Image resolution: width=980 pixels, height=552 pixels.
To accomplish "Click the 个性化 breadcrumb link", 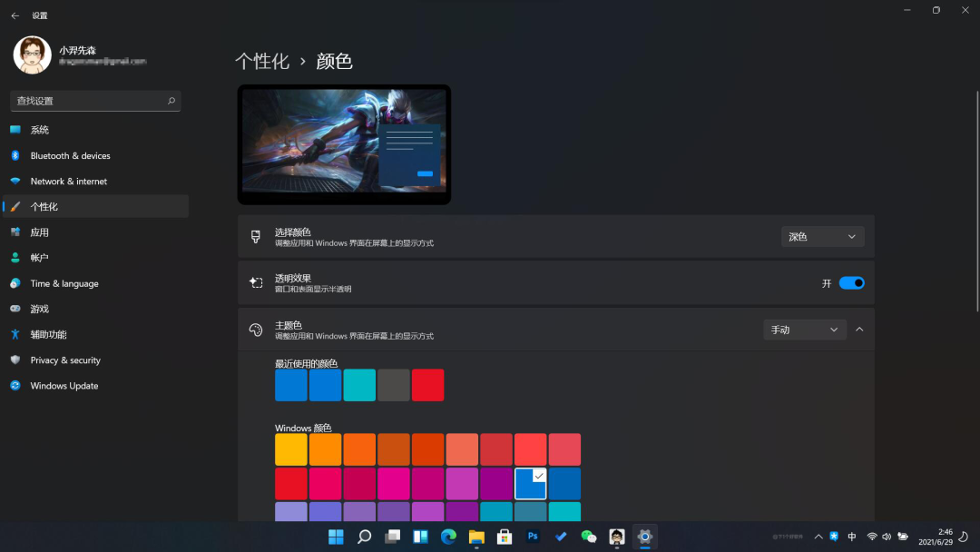I will pos(262,62).
